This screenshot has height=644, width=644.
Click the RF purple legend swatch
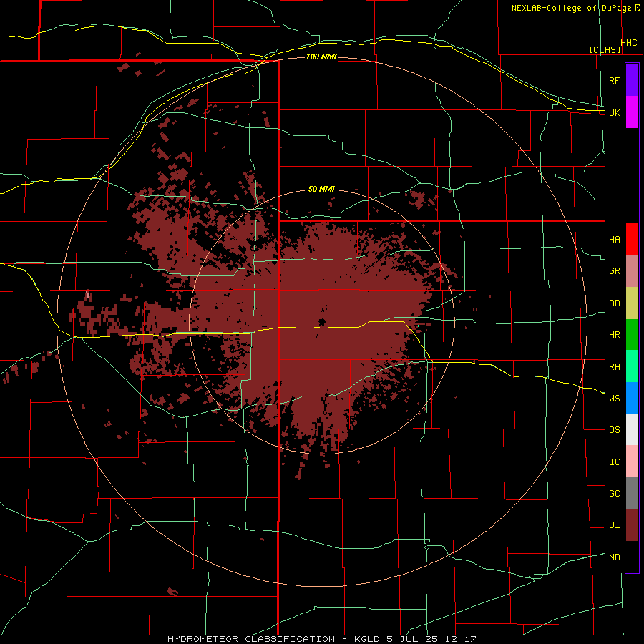(632, 80)
